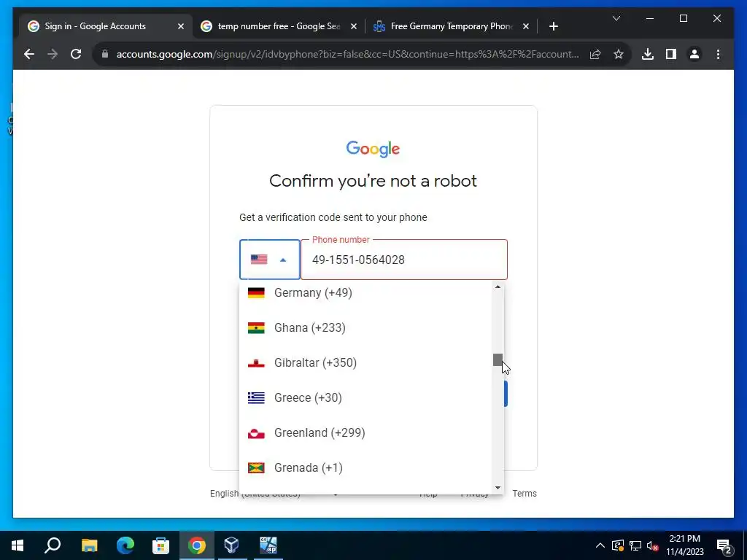Image resolution: width=747 pixels, height=560 pixels.
Task: Click the Chrome taskbar icon
Action: (196, 545)
